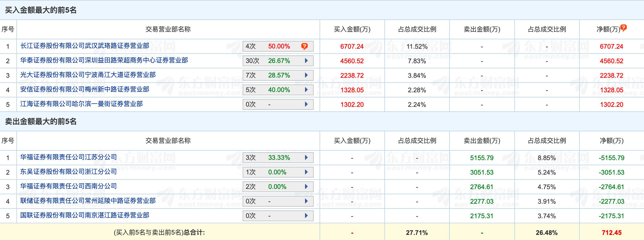The height and width of the screenshot is (240, 644).
Task: Open 联储证券常州延陵中路证券营业部 link
Action: click(88, 201)
